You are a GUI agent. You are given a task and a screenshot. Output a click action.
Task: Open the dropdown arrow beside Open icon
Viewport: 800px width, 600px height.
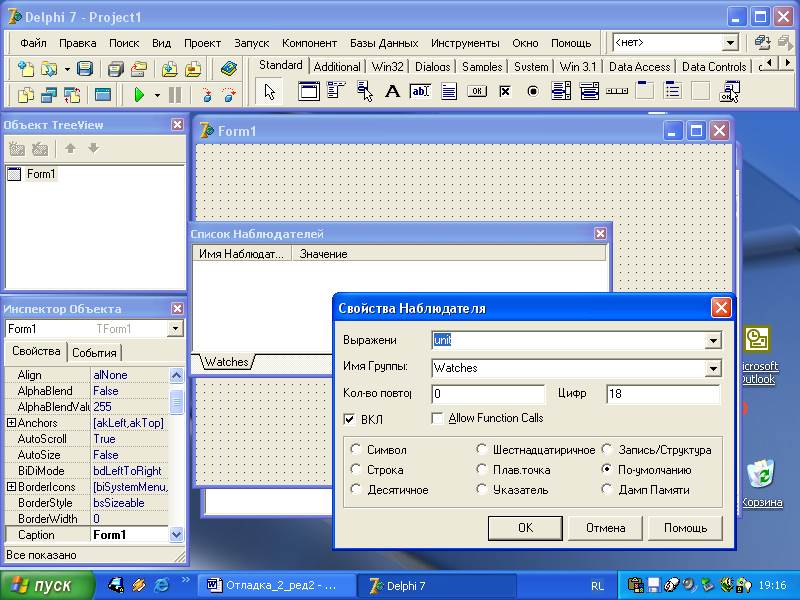pos(67,69)
